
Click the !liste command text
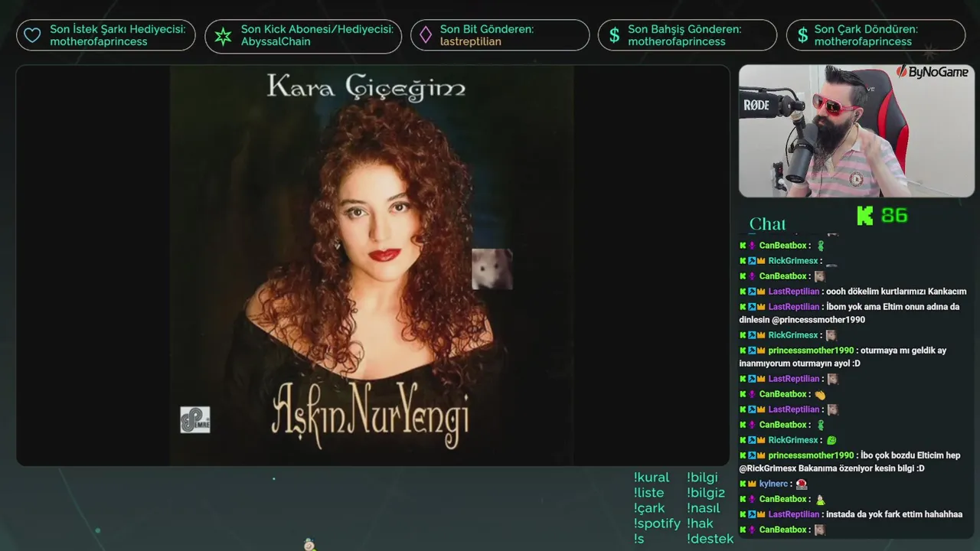pos(648,493)
